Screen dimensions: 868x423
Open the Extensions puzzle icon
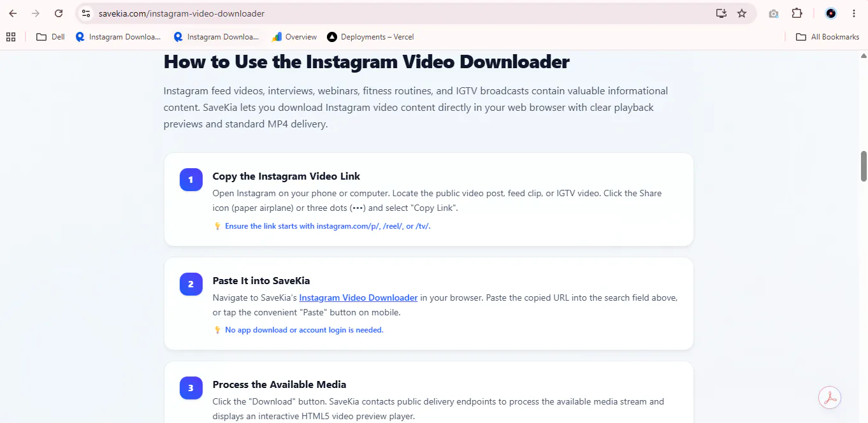tap(797, 13)
